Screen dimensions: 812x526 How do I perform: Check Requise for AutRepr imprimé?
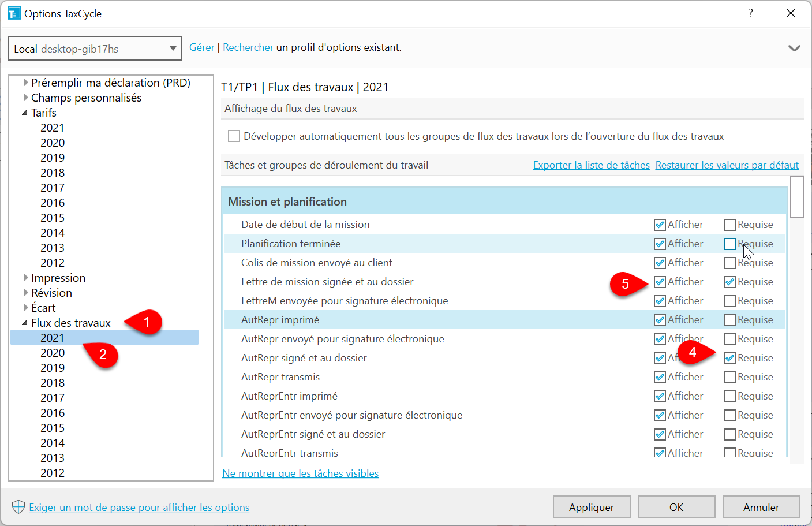pos(729,320)
